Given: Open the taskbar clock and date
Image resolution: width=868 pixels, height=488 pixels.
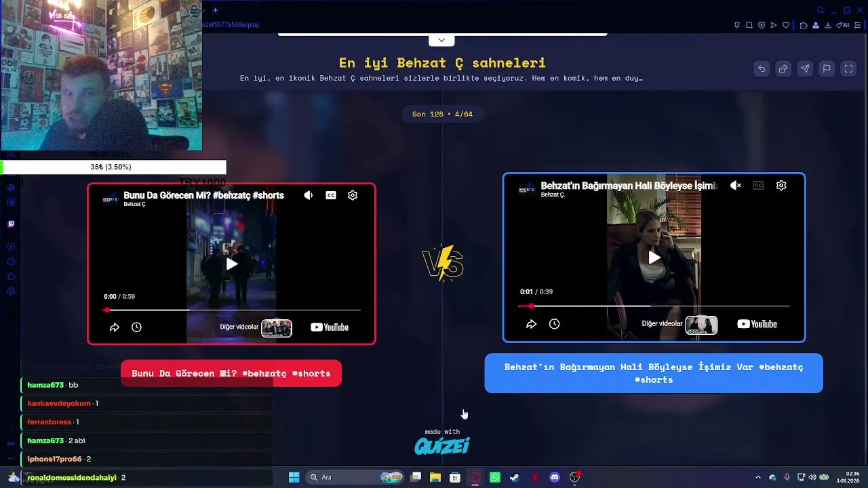Looking at the screenshot, I should coord(848,477).
